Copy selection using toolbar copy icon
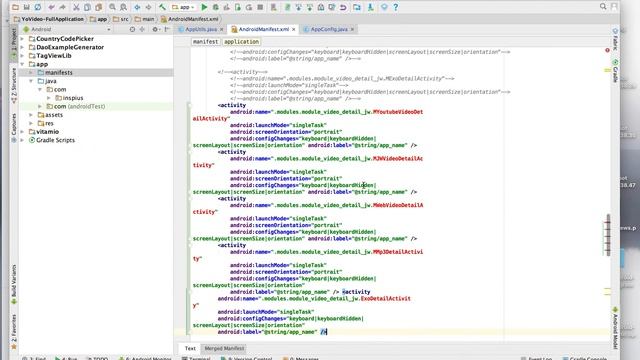Viewport: 640px width, 360px height. [x=87, y=7]
